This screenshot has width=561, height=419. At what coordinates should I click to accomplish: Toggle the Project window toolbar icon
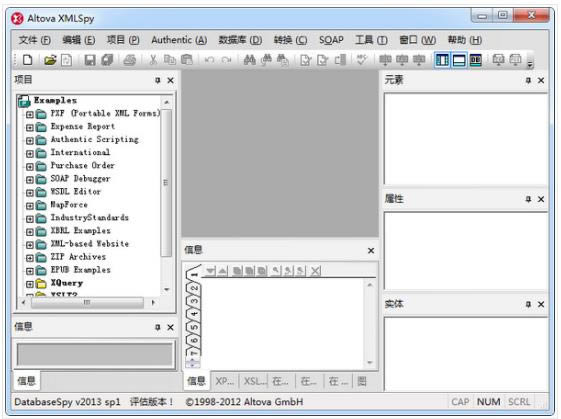[x=442, y=60]
